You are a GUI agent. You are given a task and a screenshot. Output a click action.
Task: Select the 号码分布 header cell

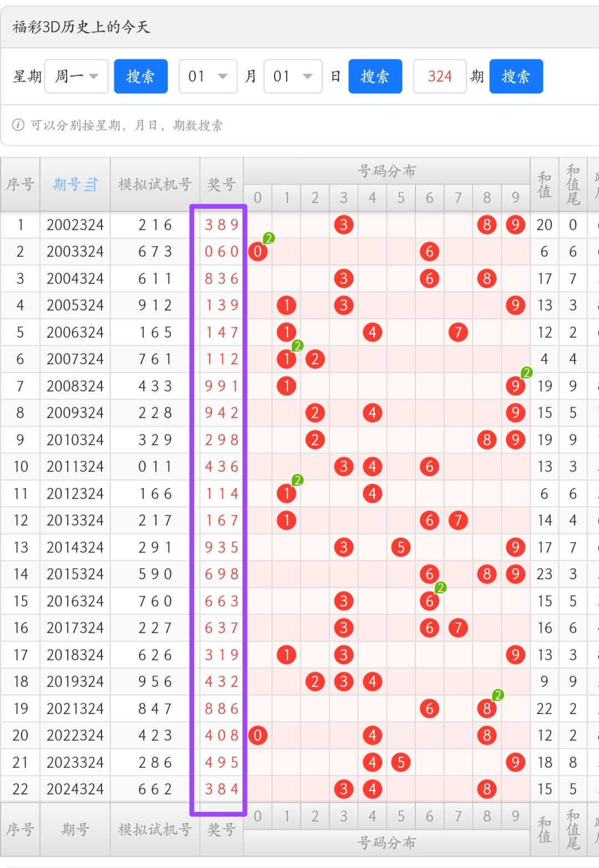[387, 171]
